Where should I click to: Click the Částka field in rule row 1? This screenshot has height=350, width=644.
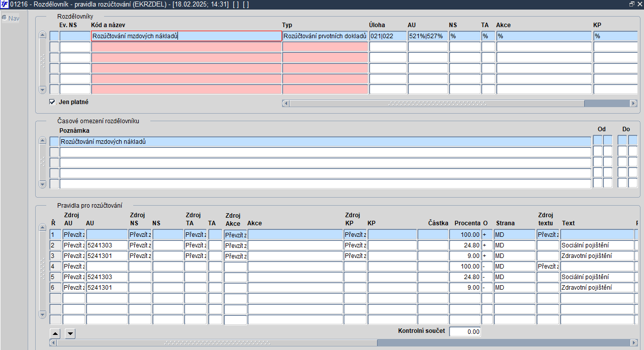click(433, 234)
